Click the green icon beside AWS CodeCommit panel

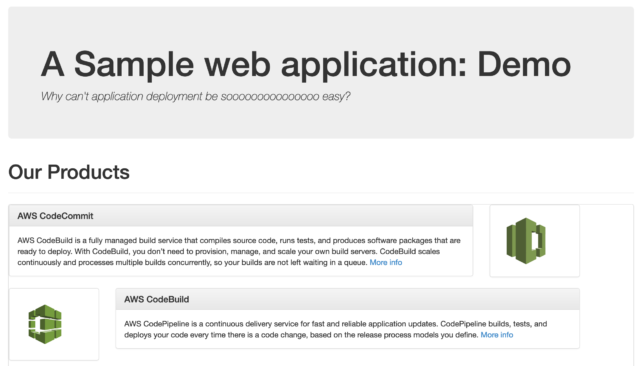pos(526,241)
